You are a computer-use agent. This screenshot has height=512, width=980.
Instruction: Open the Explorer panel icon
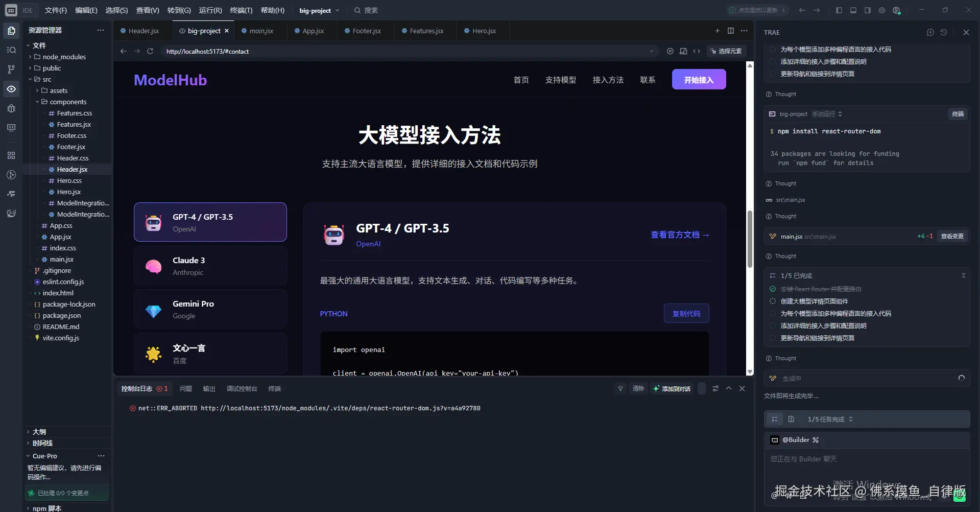point(11,30)
